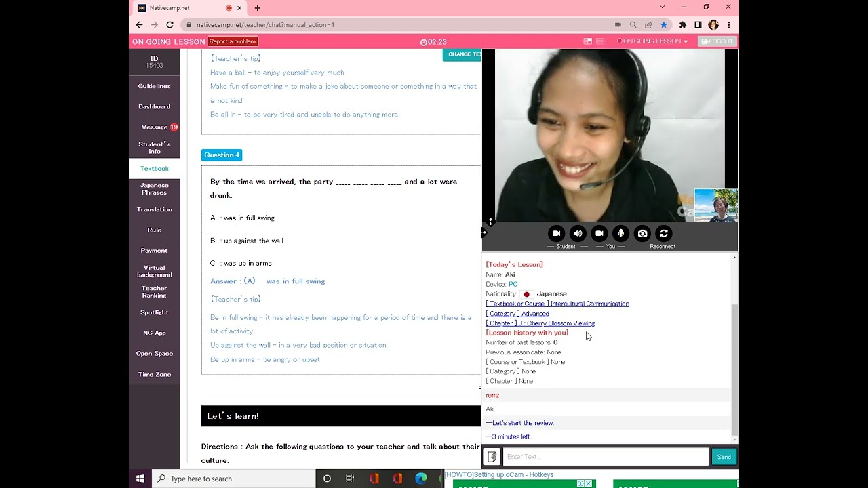Click option A: was in full swing
The image size is (868, 488).
click(242, 218)
